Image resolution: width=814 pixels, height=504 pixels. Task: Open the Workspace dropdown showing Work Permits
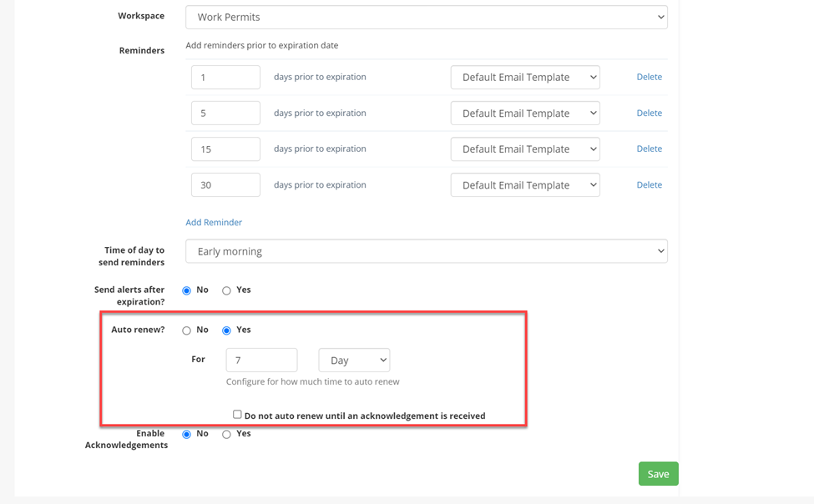(427, 18)
